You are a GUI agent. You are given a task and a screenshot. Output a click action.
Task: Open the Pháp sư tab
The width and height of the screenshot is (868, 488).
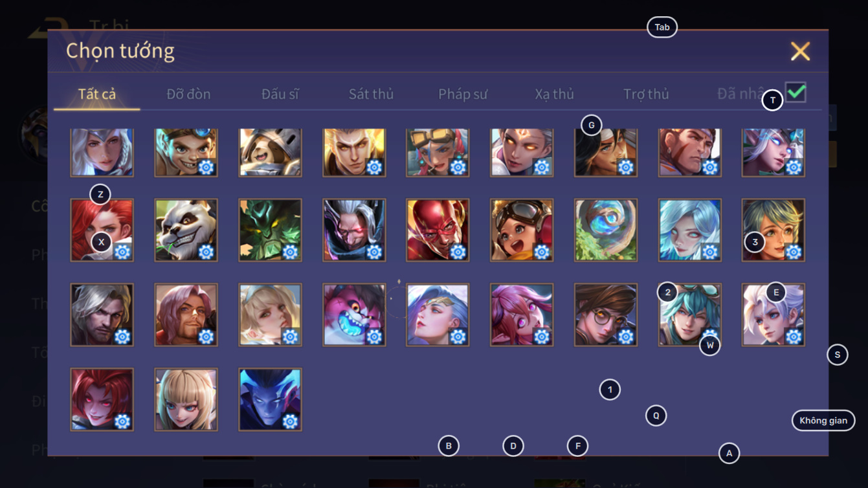point(463,94)
